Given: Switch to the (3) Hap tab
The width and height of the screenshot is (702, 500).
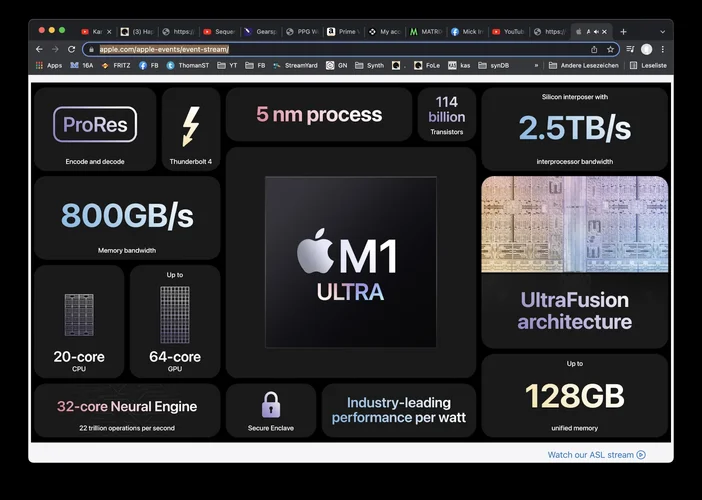Looking at the screenshot, I should click(137, 32).
